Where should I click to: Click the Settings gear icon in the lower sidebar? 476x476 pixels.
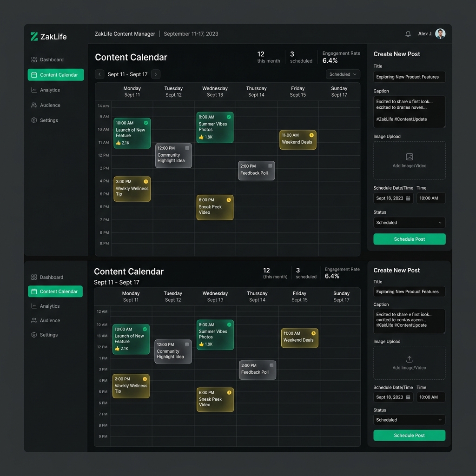tap(34, 335)
